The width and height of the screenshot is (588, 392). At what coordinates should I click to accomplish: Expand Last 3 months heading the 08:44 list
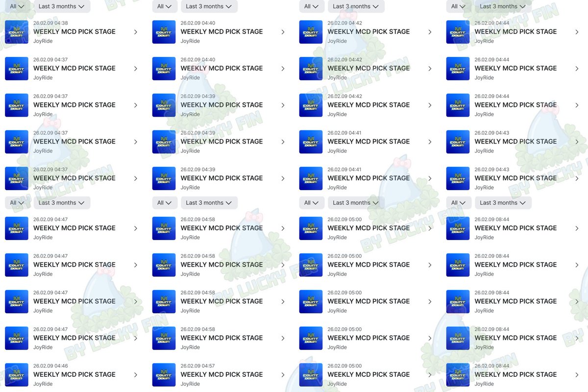tap(503, 203)
